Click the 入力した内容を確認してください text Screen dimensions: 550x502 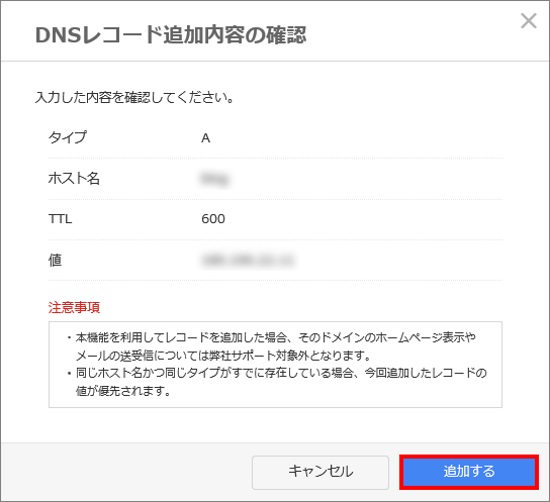click(135, 97)
